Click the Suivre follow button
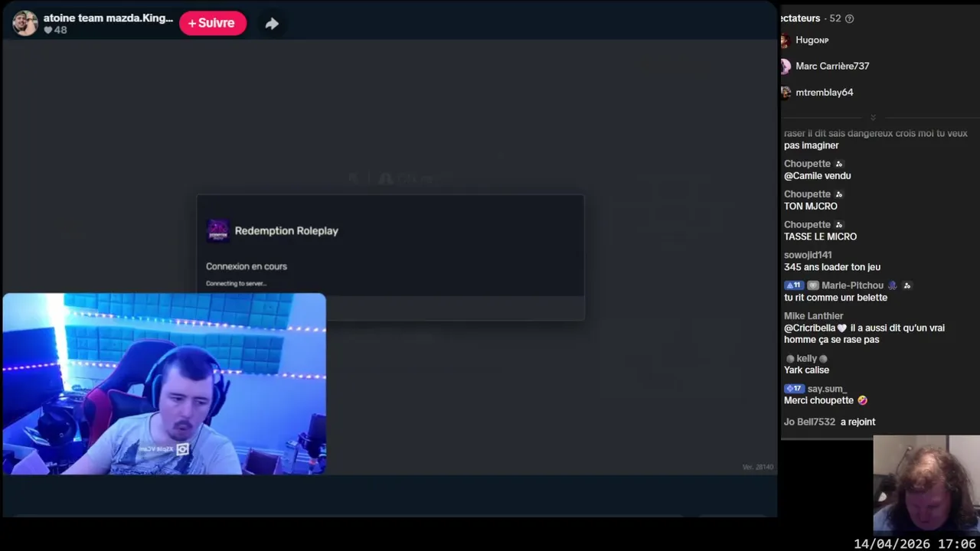 tap(213, 23)
